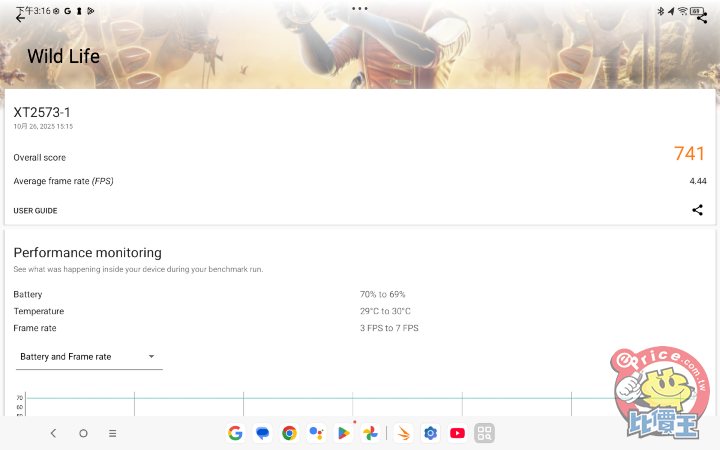The height and width of the screenshot is (450, 720).
Task: Open the Messages app in the taskbar
Action: [x=262, y=433]
